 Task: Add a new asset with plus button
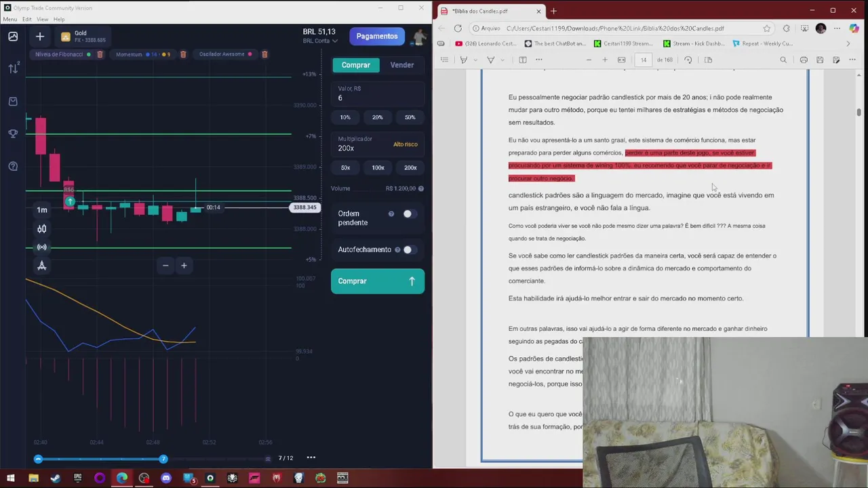click(x=39, y=37)
